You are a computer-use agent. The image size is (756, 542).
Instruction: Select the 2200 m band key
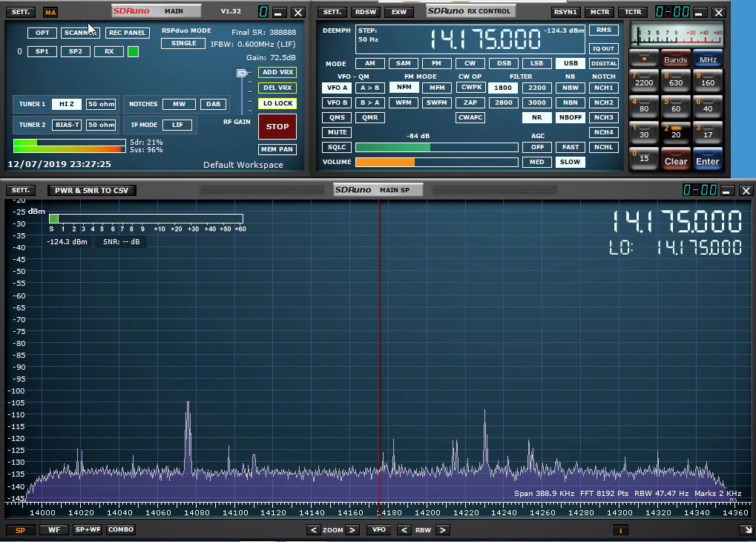[644, 81]
